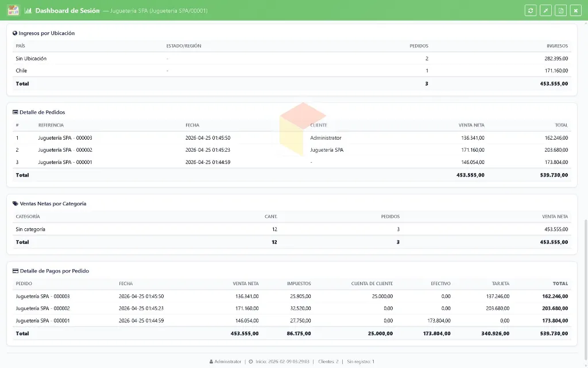The image size is (588, 368).
Task: Click order total 539.730,00 in Detalle de Pedidos
Action: (554, 175)
